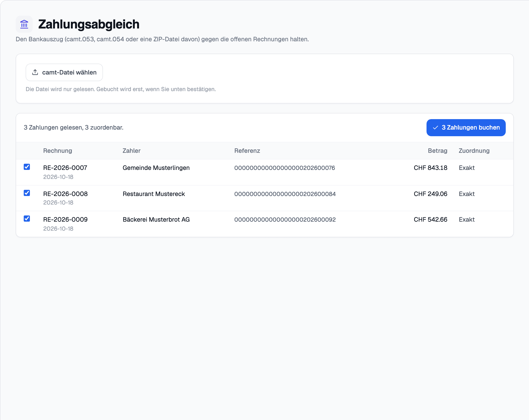Click Exakt in the Restaurant Mustereck row
This screenshot has height=420, width=529.
467,194
